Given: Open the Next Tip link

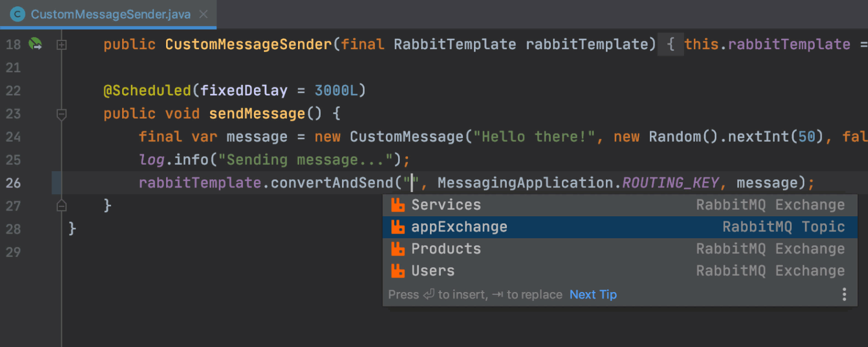Looking at the screenshot, I should pos(593,294).
